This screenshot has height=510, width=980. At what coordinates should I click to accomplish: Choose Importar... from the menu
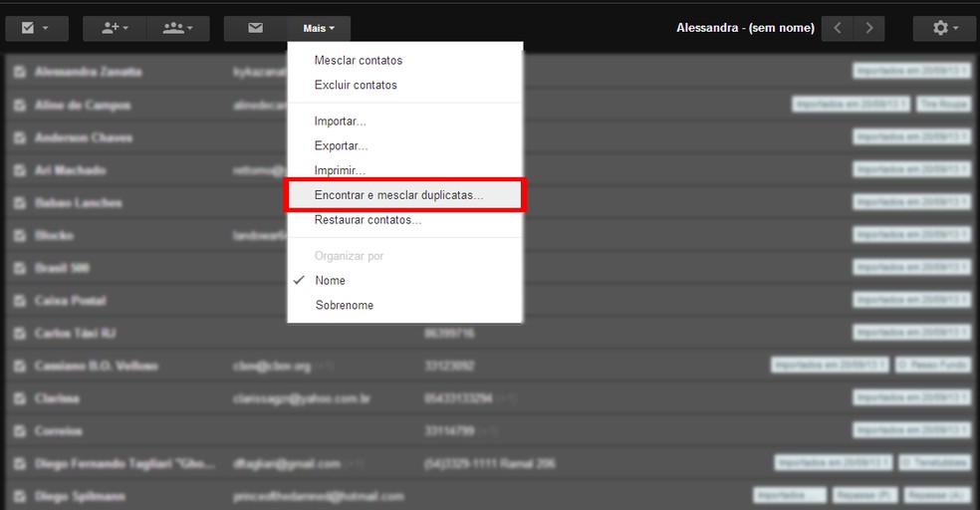click(x=405, y=122)
